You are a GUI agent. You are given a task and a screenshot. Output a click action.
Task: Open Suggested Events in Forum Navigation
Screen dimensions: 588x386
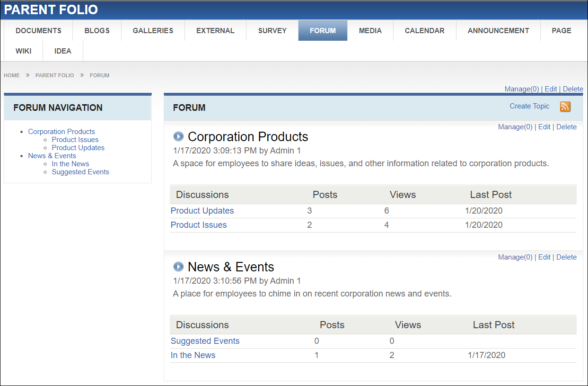point(80,172)
